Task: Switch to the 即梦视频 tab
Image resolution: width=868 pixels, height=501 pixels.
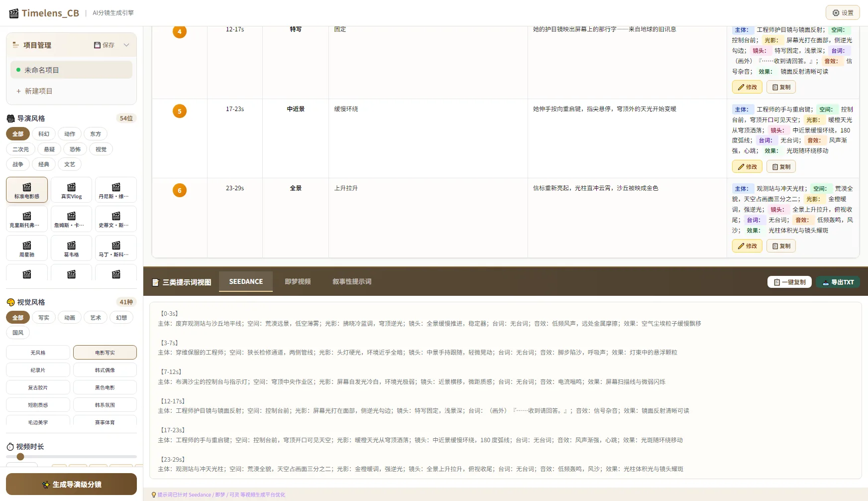Action: (x=298, y=281)
